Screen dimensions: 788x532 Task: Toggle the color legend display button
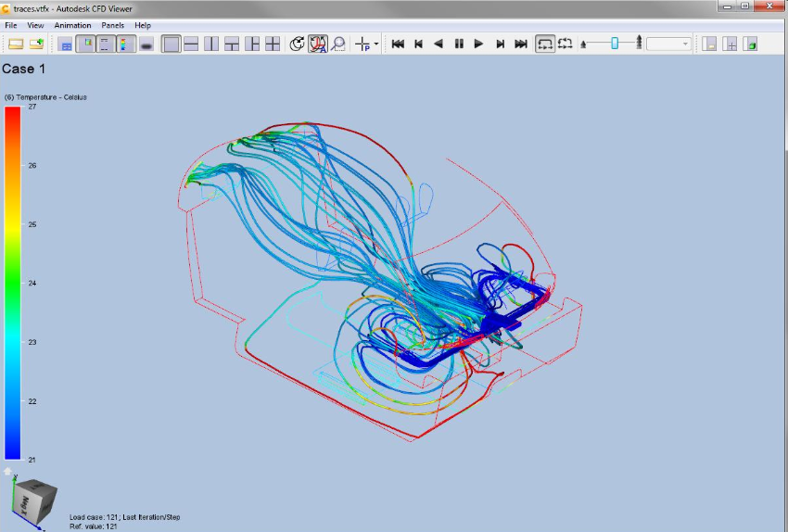(x=126, y=44)
